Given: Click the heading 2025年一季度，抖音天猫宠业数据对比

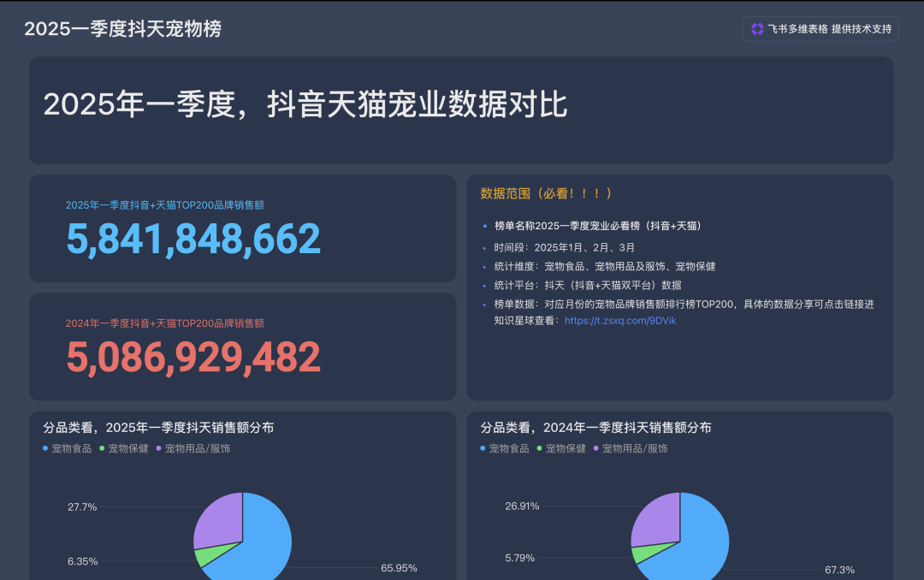Looking at the screenshot, I should pos(305,105).
